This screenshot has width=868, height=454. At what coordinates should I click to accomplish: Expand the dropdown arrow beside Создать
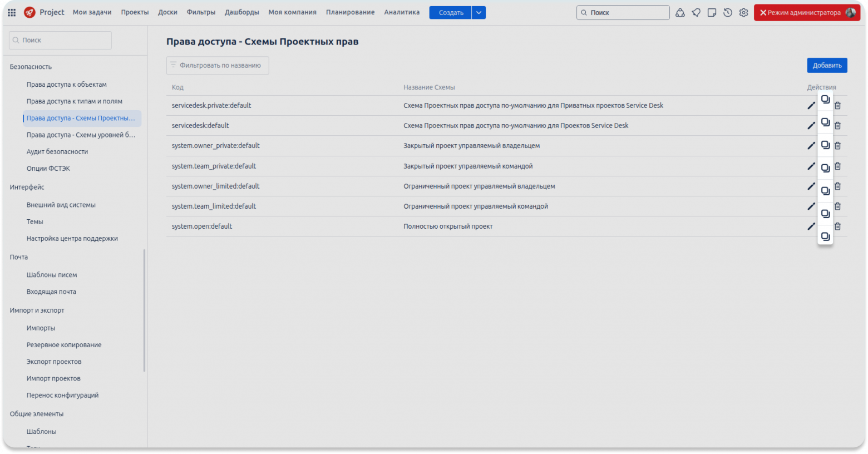coord(479,12)
